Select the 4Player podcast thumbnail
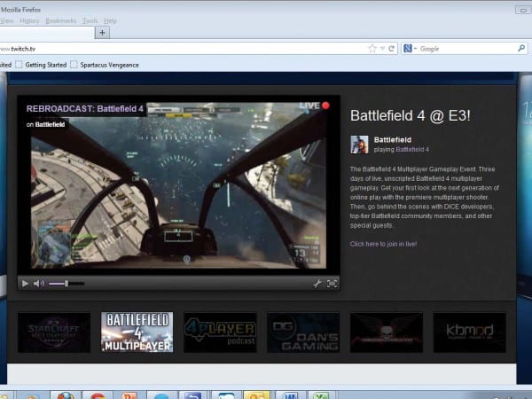The width and height of the screenshot is (532, 399). [220, 332]
